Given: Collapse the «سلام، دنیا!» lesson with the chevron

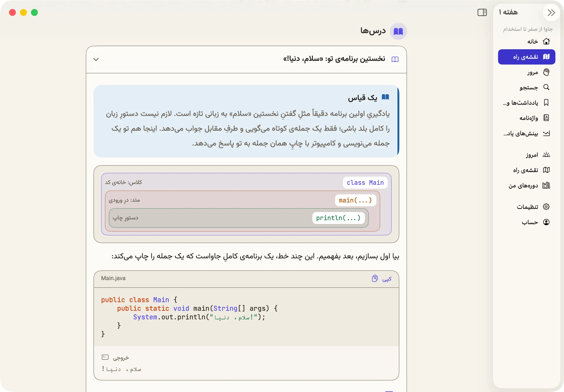Looking at the screenshot, I should click(96, 60).
